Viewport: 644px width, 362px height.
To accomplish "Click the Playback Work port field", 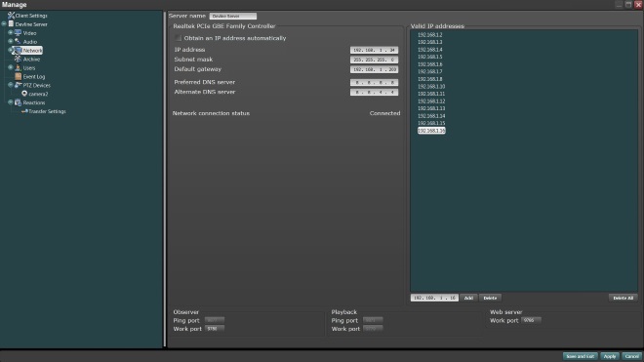I will (373, 329).
